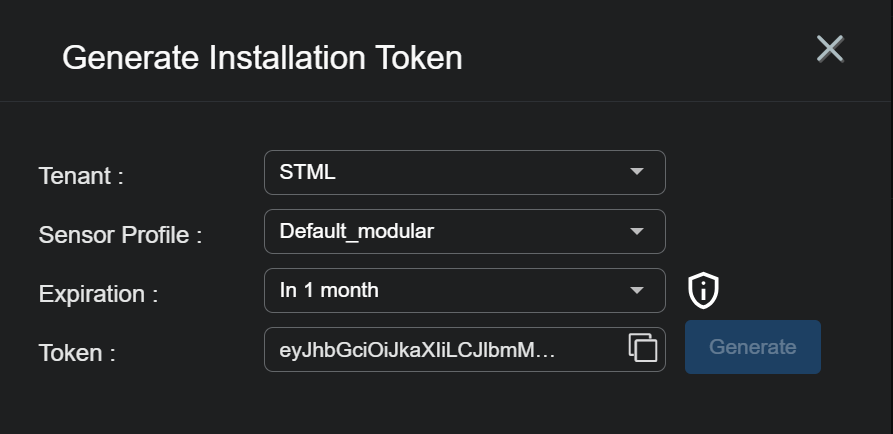This screenshot has height=434, width=893.
Task: Copy the token to clipboard
Action: tap(643, 348)
